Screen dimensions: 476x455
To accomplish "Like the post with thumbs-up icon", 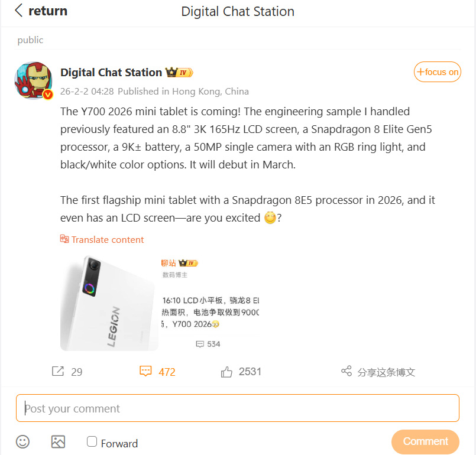I will pyautogui.click(x=226, y=372).
